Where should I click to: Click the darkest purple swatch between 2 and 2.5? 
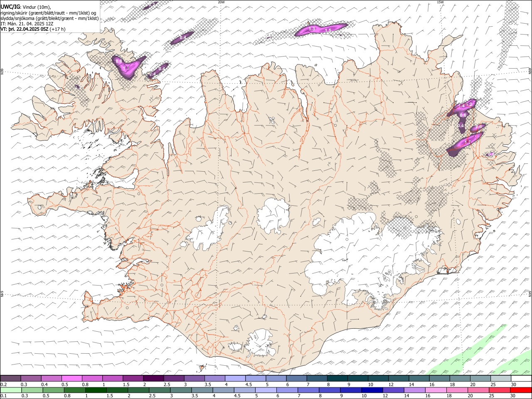(x=153, y=379)
